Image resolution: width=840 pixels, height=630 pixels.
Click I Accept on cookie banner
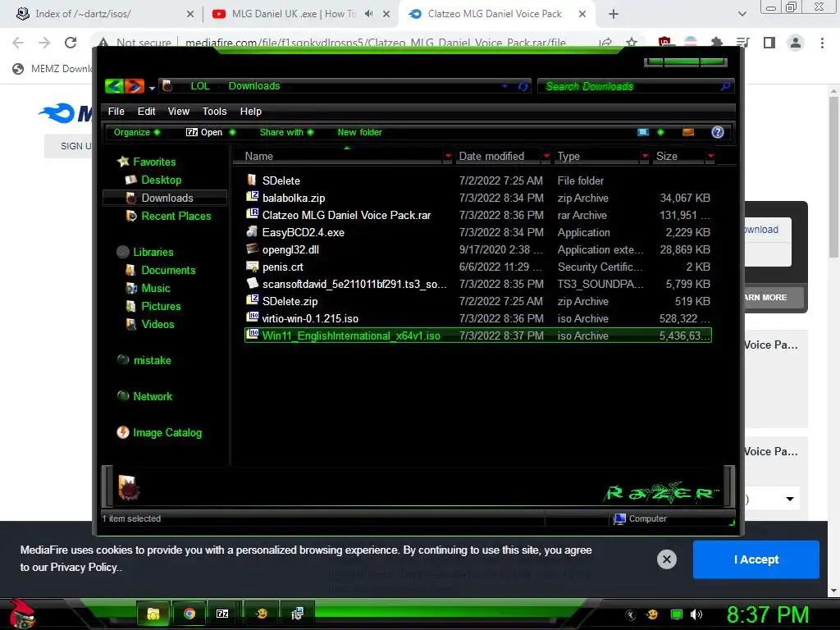coord(756,559)
